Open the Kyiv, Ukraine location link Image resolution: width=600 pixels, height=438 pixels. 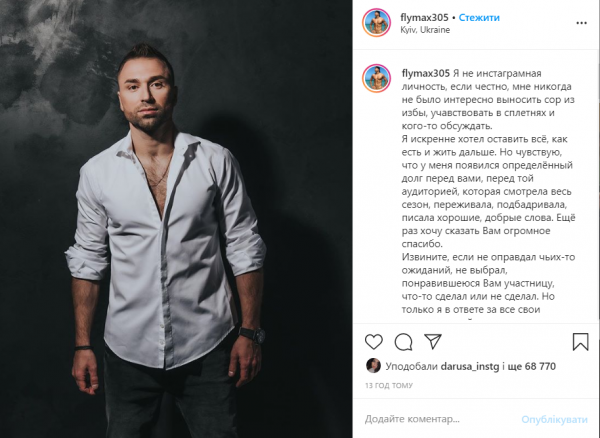(425, 30)
